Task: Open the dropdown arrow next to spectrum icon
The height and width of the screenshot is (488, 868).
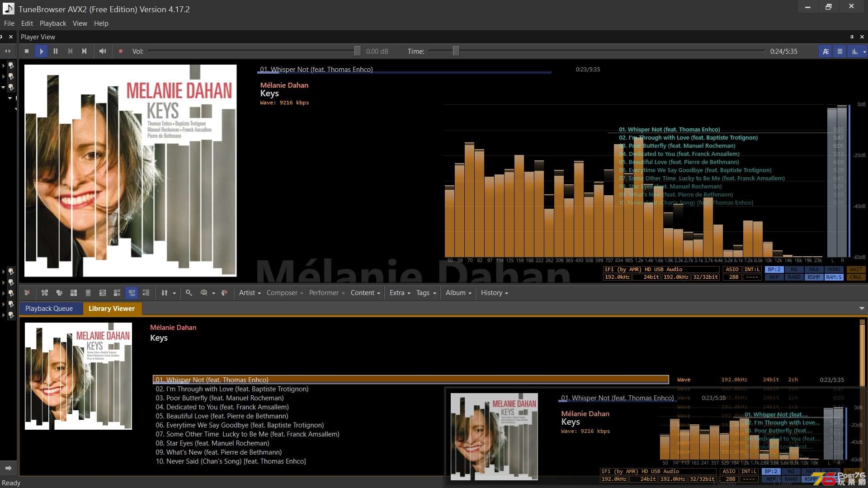Action: (864, 52)
